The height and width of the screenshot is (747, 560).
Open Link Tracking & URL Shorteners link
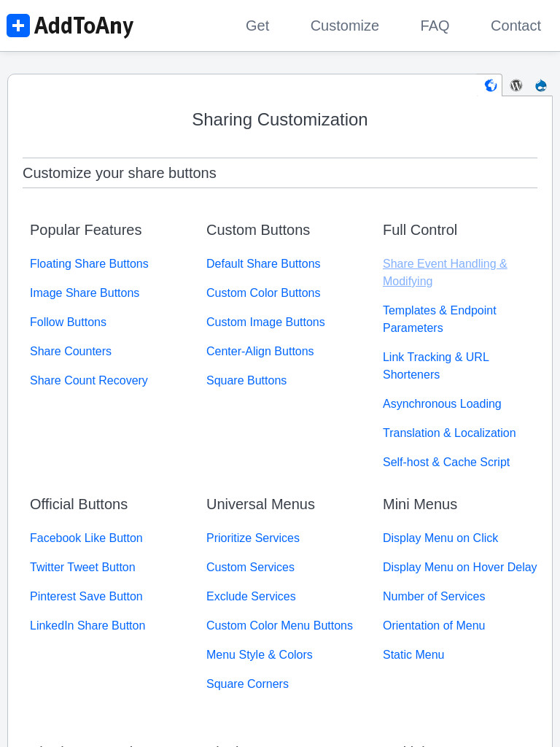pos(436,365)
